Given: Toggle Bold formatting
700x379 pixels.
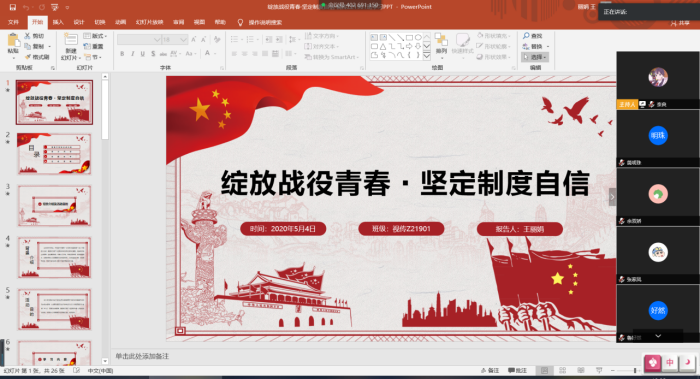Looking at the screenshot, I should (122, 54).
